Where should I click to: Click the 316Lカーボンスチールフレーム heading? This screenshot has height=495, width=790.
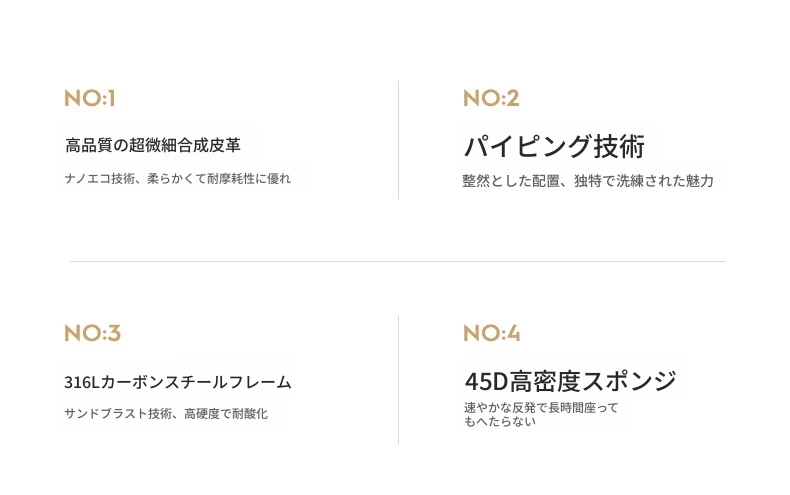[x=178, y=382]
